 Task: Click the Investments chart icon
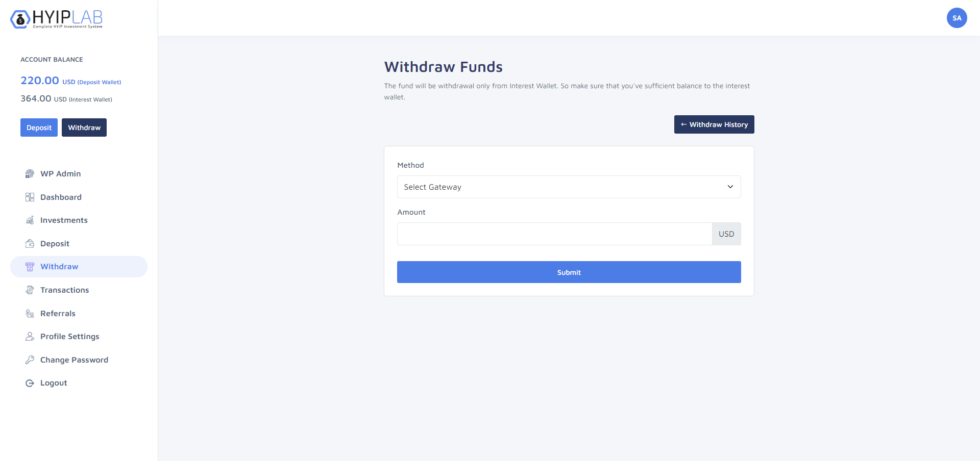[30, 220]
